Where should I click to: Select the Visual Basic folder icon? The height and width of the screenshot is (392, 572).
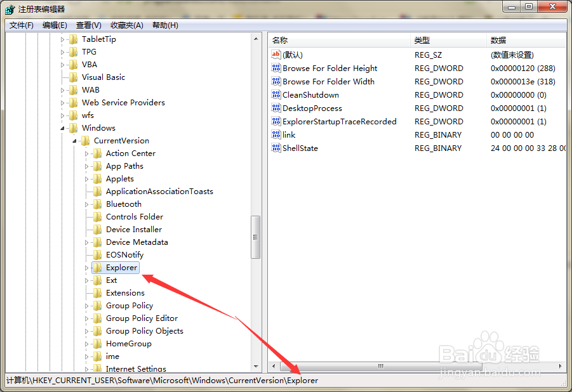[x=73, y=77]
